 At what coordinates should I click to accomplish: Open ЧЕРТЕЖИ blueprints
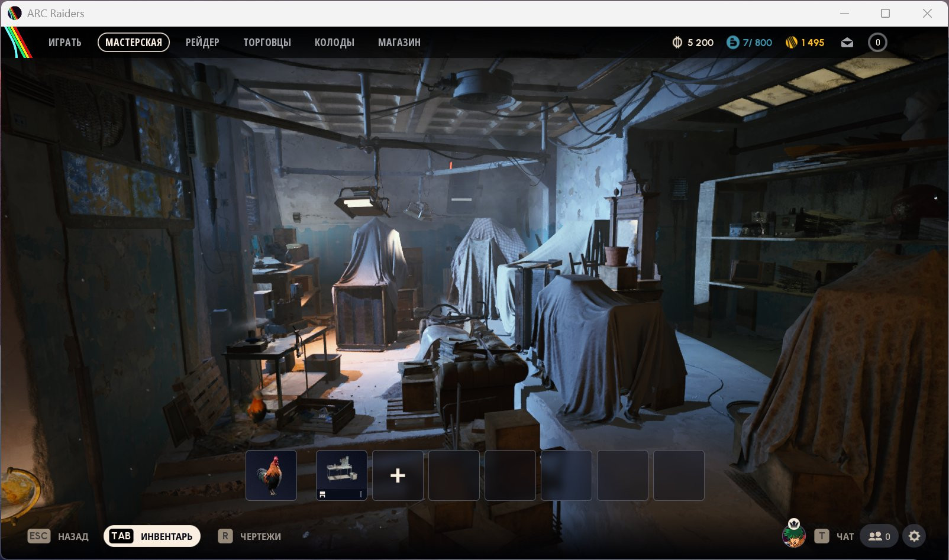pyautogui.click(x=250, y=536)
